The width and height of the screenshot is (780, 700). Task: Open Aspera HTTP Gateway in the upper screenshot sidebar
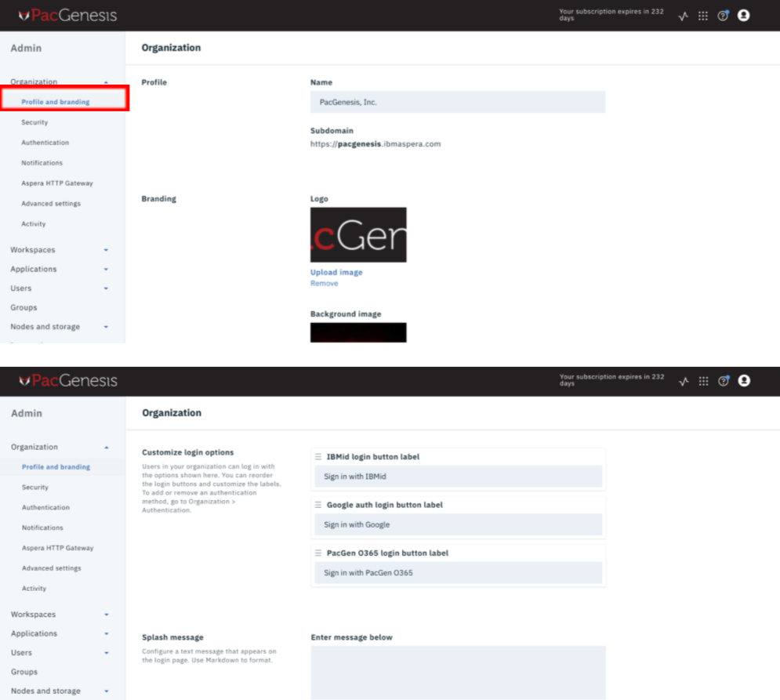click(x=56, y=183)
